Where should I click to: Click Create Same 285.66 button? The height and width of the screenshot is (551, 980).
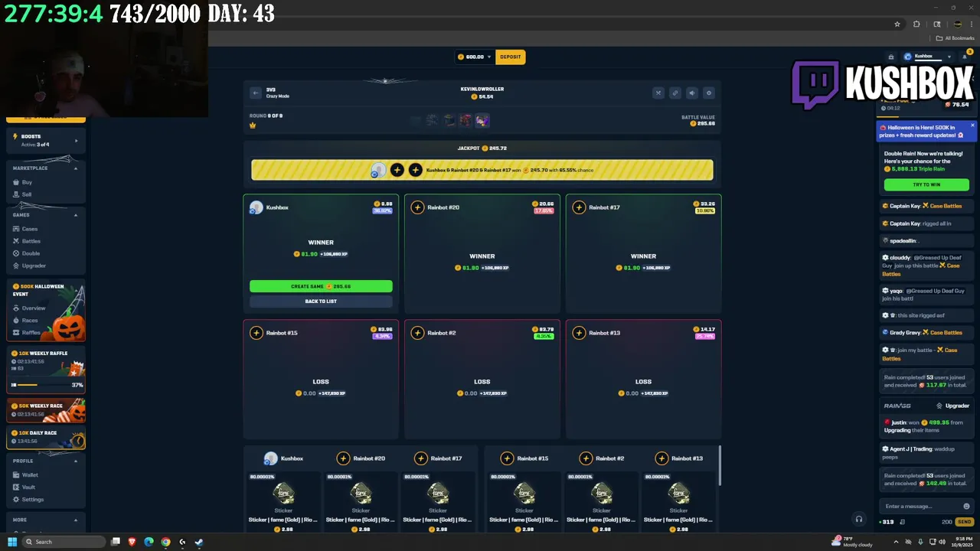321,286
